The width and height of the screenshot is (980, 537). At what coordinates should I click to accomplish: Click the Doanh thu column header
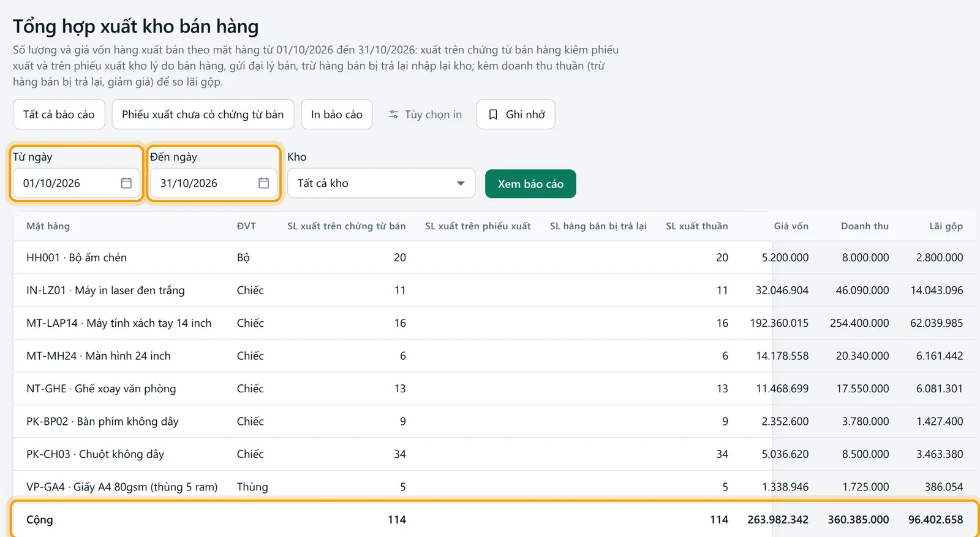tap(864, 226)
